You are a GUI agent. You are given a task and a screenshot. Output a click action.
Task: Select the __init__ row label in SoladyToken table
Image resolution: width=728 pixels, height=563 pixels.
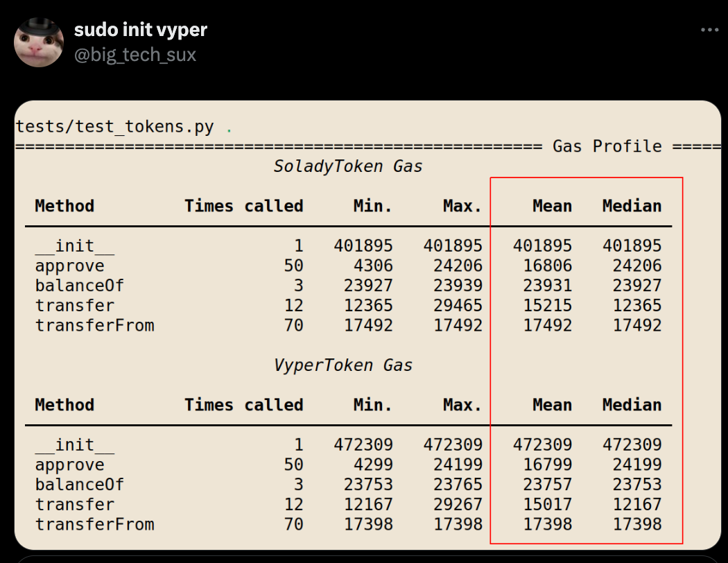(75, 245)
